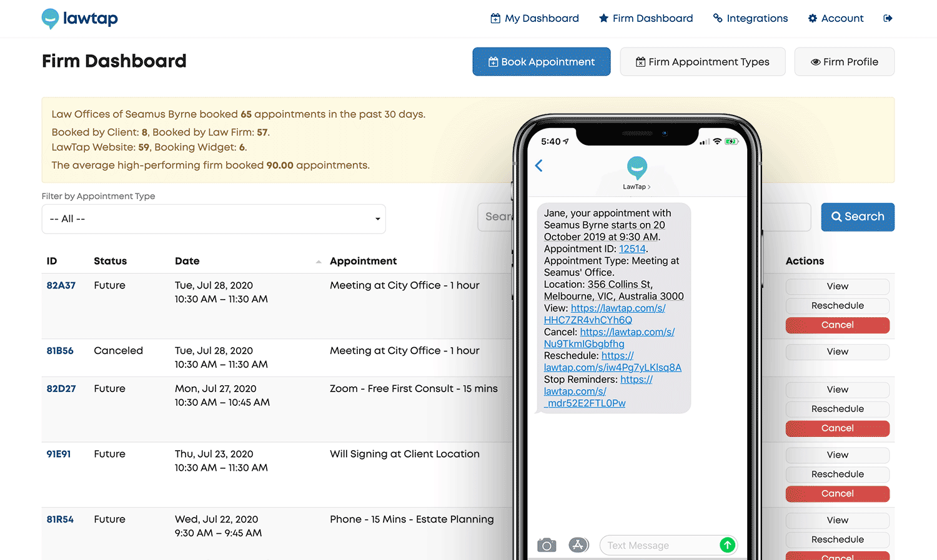The image size is (937, 560).
Task: Tap the back chevron on the phone
Action: click(539, 165)
